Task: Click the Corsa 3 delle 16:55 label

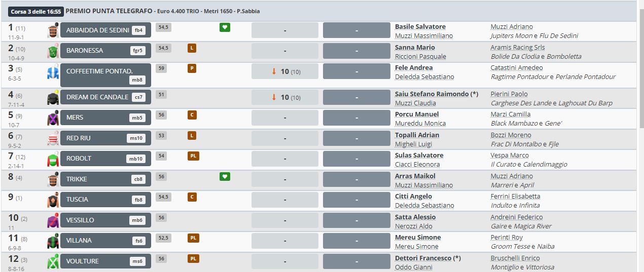Action: coord(35,11)
